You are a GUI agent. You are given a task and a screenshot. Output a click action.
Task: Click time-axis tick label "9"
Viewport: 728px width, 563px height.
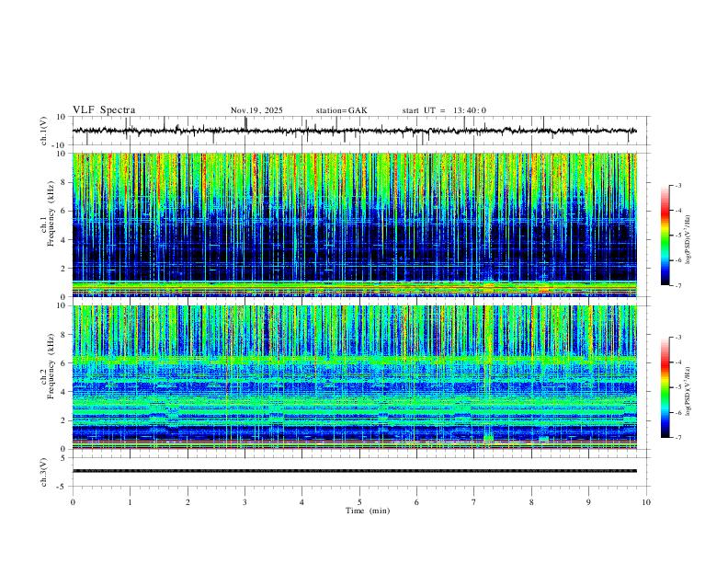tap(588, 502)
